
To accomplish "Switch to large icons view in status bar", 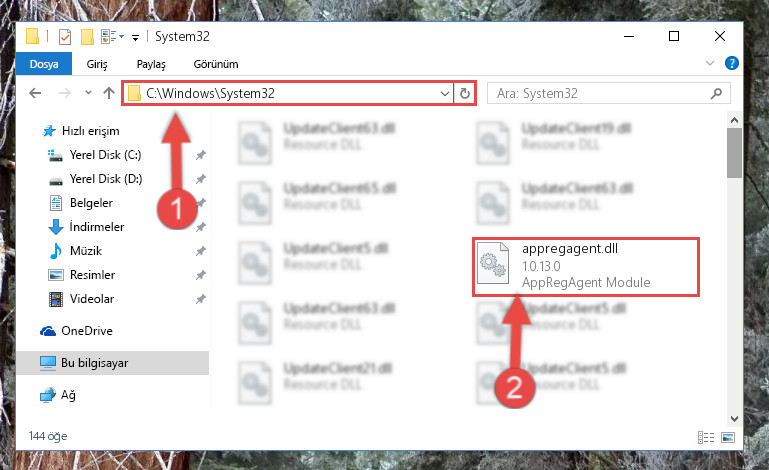I will (x=728, y=437).
